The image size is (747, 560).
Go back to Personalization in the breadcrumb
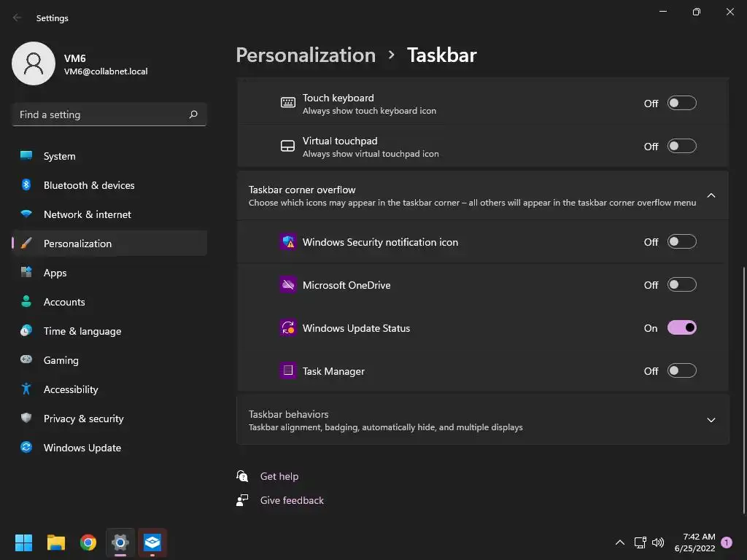[306, 55]
